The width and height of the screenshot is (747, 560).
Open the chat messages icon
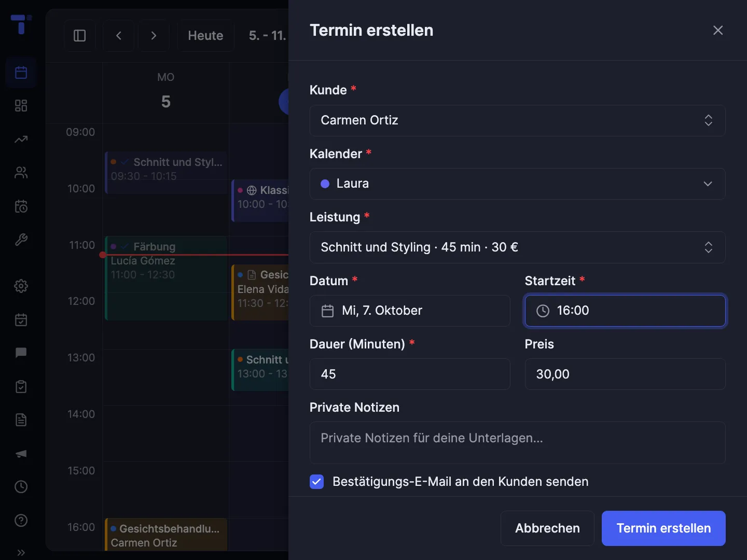point(21,353)
